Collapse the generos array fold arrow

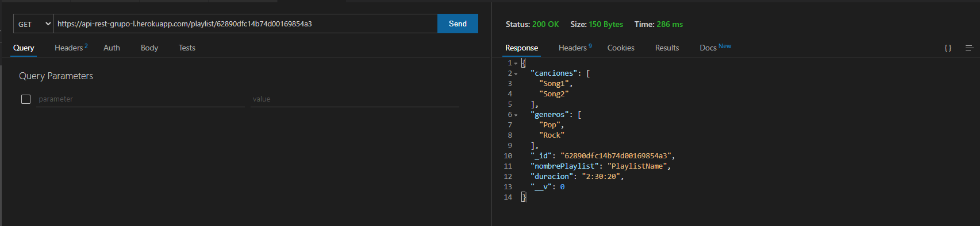pyautogui.click(x=516, y=115)
